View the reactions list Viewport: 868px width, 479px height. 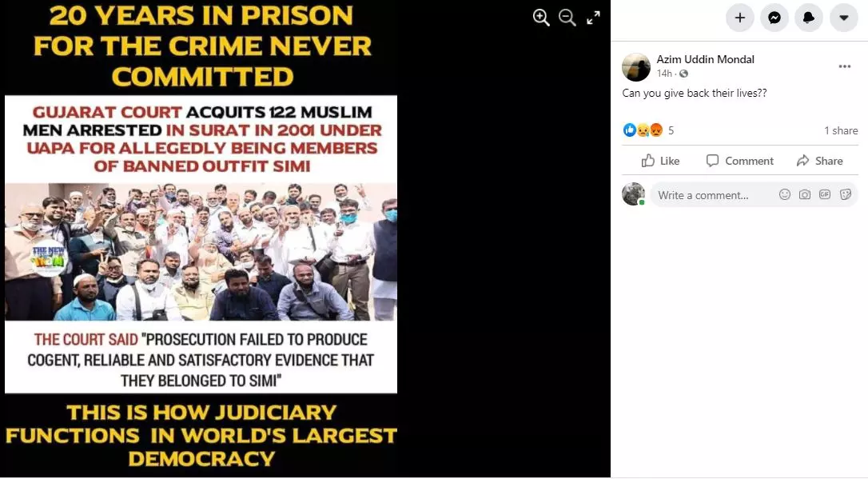point(648,130)
